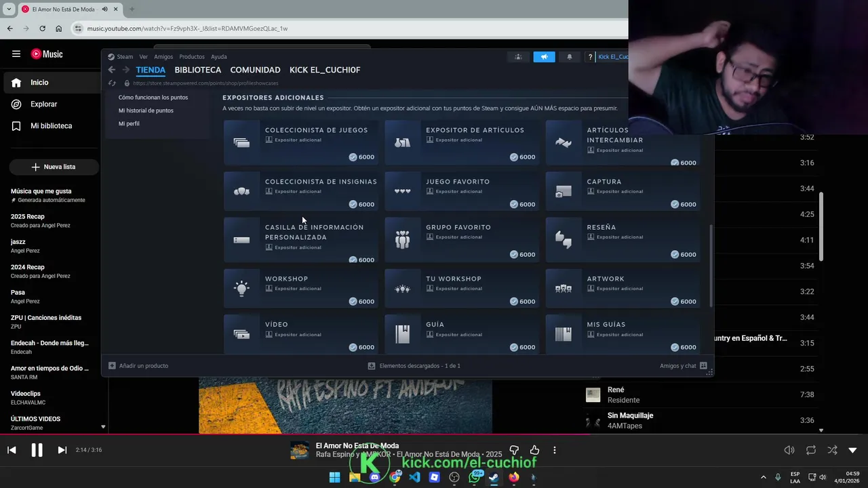The width and height of the screenshot is (868, 488).
Task: Collapse the player page with arrow
Action: pos(852,450)
